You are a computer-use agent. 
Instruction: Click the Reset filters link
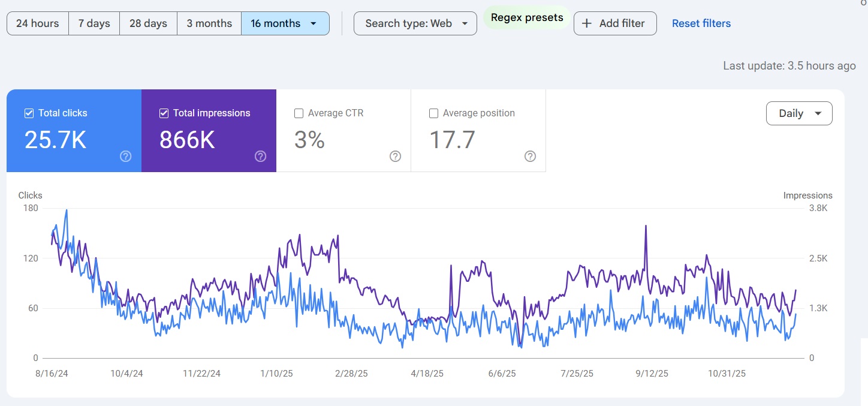[701, 23]
